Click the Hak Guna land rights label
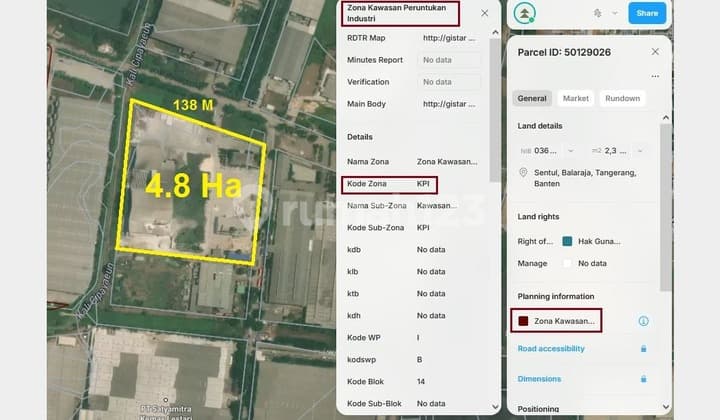The width and height of the screenshot is (720, 420). point(599,241)
